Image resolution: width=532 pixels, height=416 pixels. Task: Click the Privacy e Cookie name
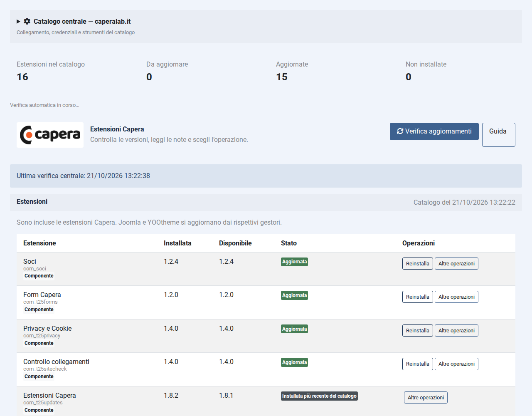click(47, 328)
